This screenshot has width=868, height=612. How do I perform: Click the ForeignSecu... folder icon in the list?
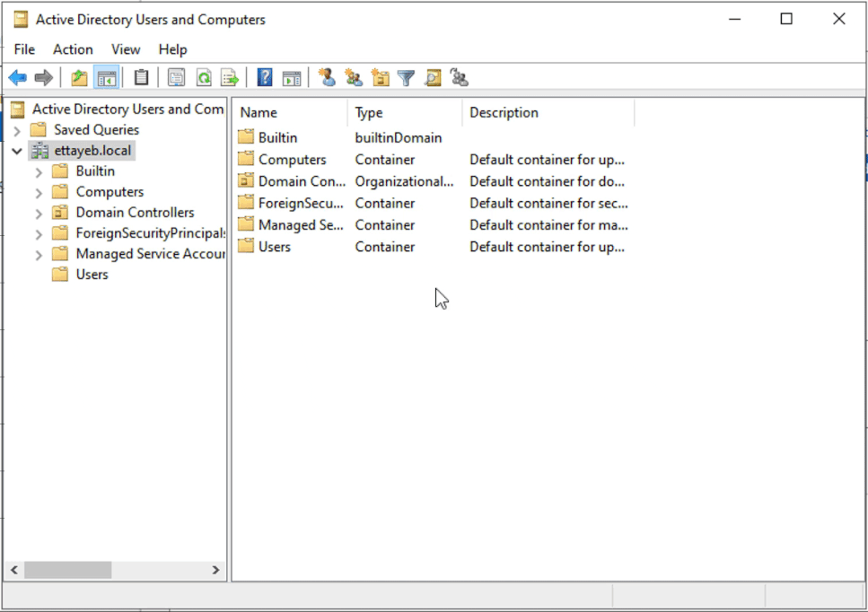(x=246, y=203)
